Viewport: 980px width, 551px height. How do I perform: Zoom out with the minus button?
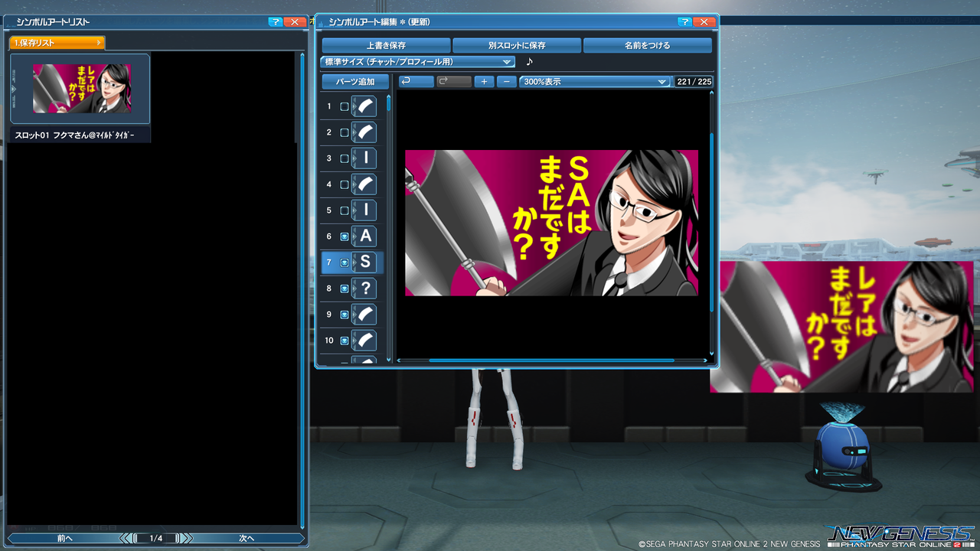coord(506,81)
